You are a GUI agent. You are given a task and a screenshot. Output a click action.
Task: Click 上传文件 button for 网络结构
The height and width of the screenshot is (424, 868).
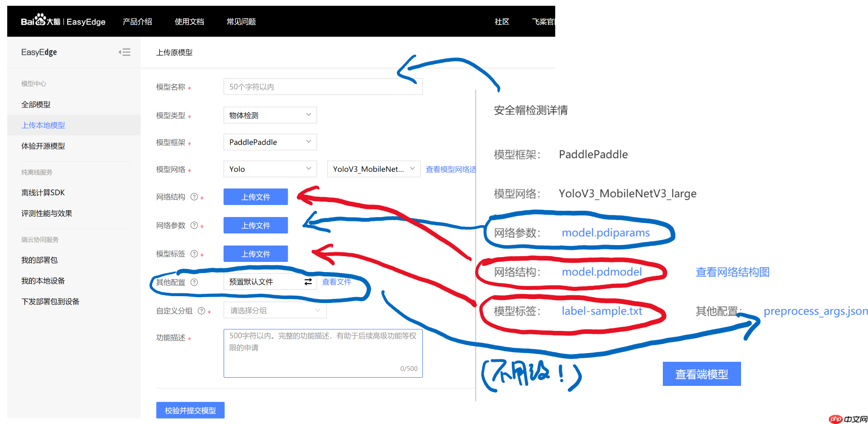pos(255,197)
